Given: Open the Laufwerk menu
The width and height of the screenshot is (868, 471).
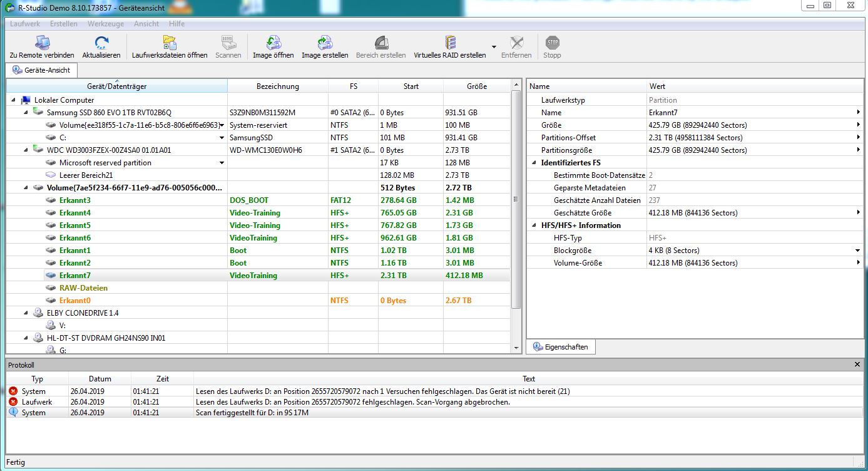Looking at the screenshot, I should 25,24.
